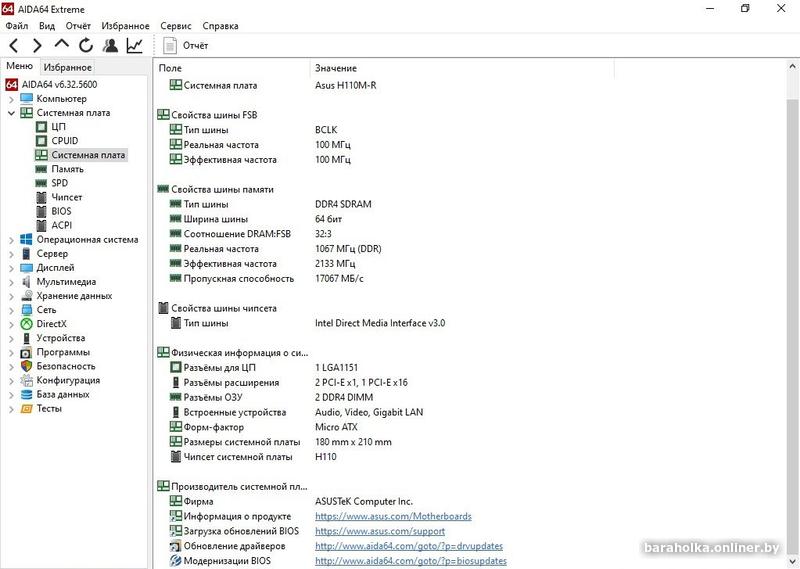Go back with the left arrow toolbar icon
Image resolution: width=800 pixels, height=569 pixels.
click(14, 46)
